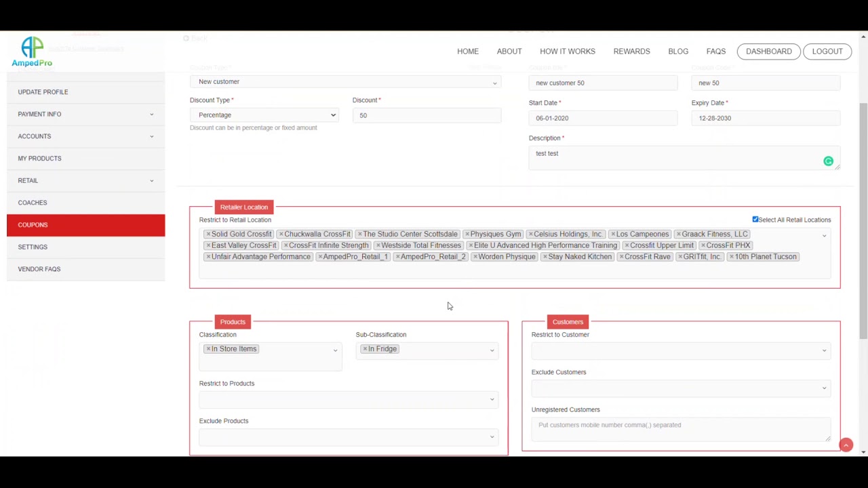Viewport: 868px width, 488px height.
Task: Open FAQs in top navigation
Action: pos(716,52)
